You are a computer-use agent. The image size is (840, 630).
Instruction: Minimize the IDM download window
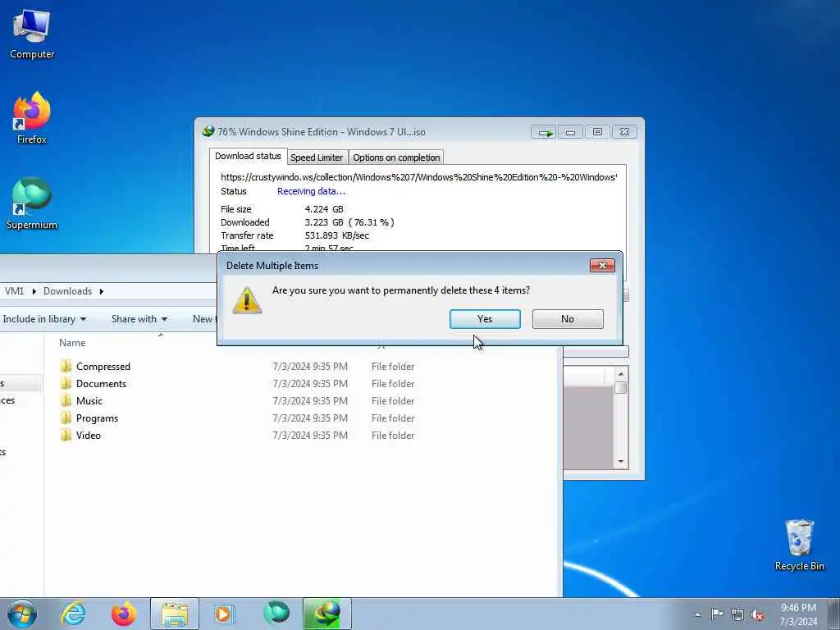(571, 132)
